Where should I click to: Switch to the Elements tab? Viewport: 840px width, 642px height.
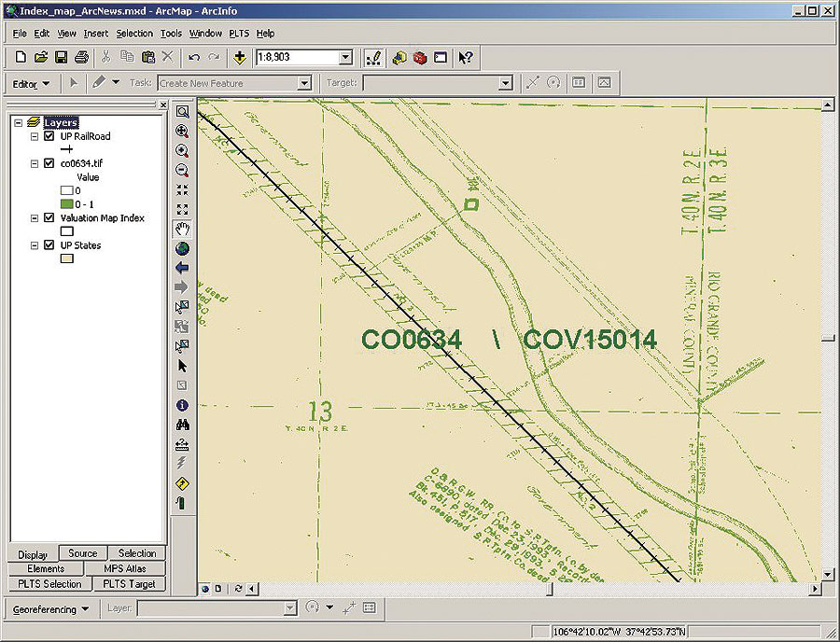(46, 568)
